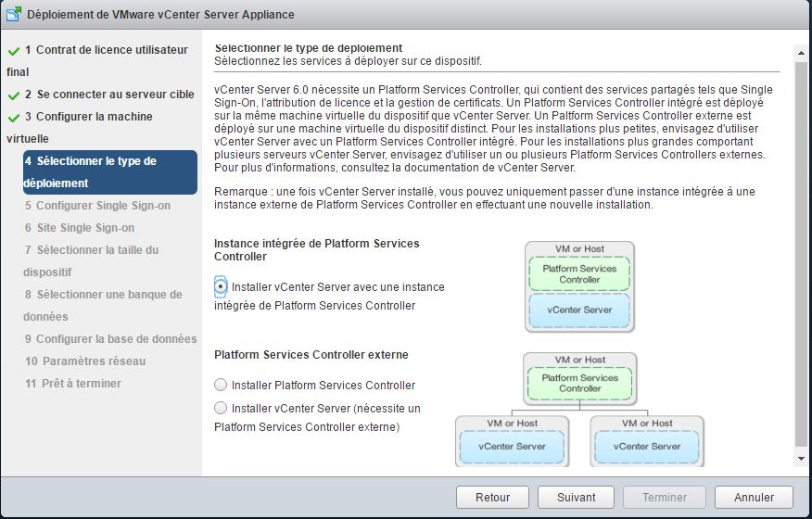Open step 7 Sélectionner la taille du dispositif

click(91, 261)
